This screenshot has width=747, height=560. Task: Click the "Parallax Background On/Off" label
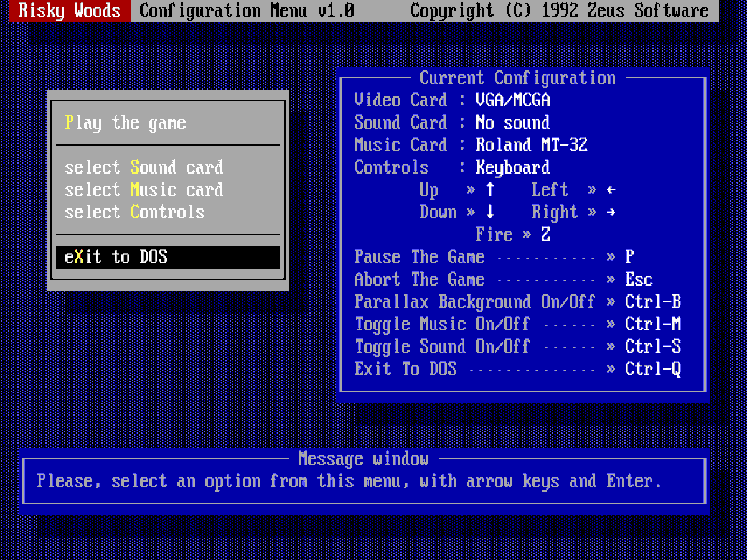coord(476,302)
